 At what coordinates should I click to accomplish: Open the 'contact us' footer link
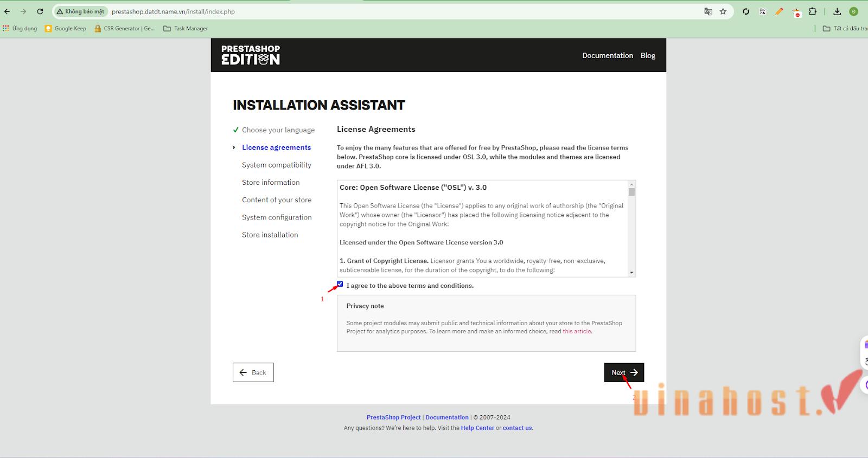point(517,428)
